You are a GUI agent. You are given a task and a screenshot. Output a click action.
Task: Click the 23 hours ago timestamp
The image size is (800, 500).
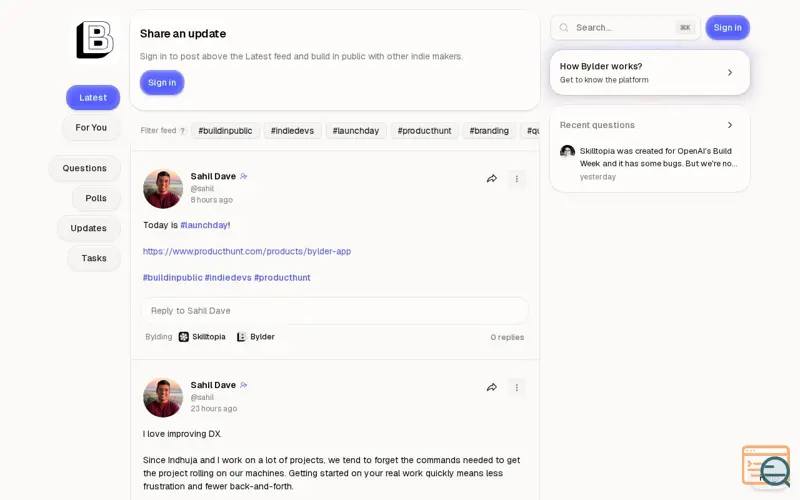point(214,409)
